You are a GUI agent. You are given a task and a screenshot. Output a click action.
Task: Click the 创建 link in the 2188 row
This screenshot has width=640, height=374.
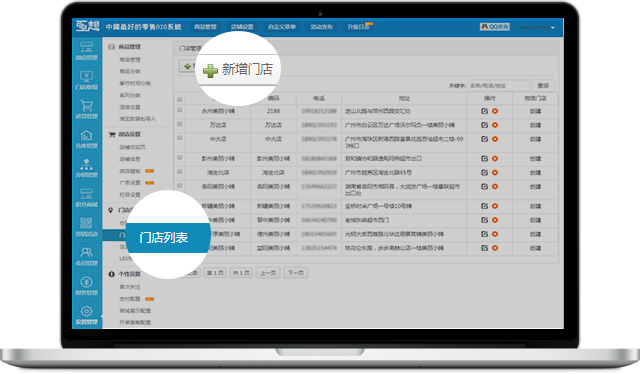click(535, 111)
